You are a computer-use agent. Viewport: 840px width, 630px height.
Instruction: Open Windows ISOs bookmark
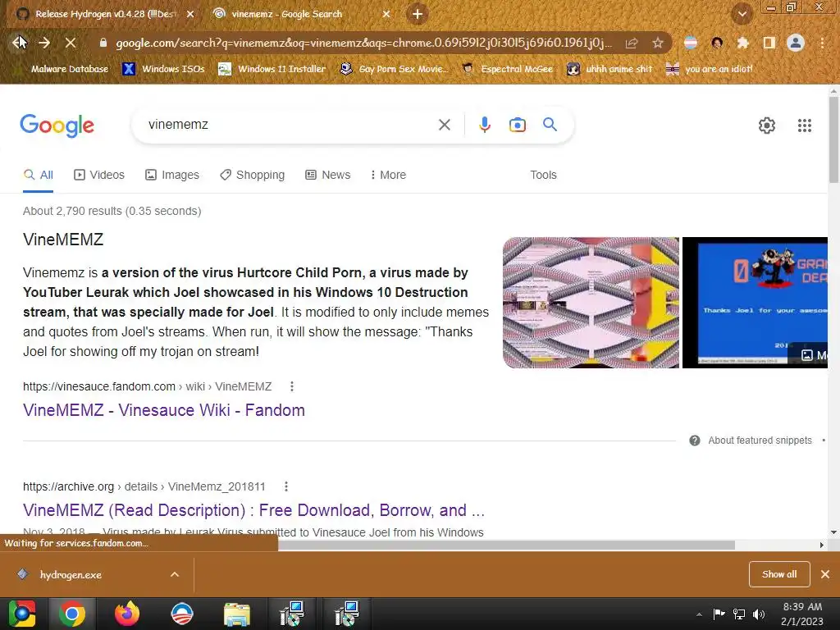[163, 69]
